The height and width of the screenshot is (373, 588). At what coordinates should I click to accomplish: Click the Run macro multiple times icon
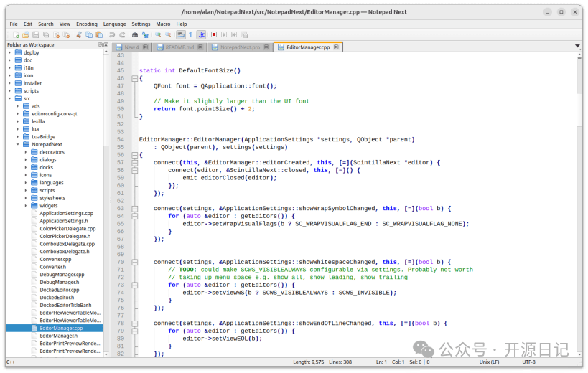point(234,35)
